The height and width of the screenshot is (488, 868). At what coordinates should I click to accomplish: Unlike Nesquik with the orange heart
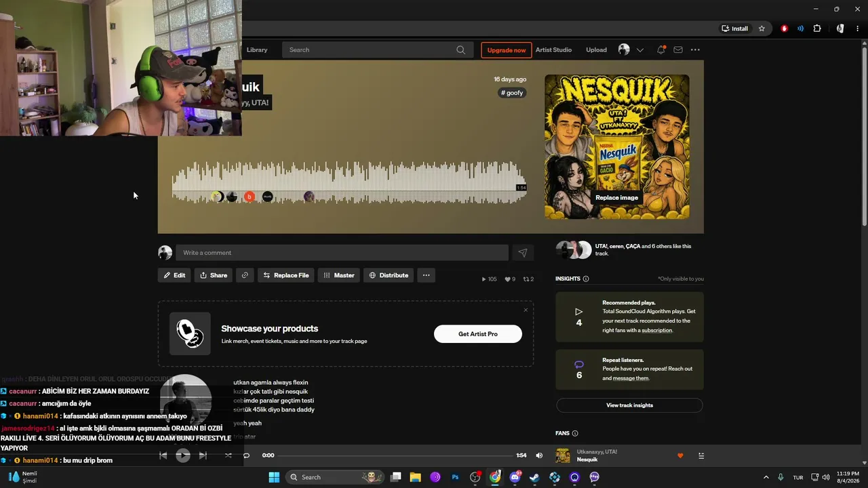(680, 455)
